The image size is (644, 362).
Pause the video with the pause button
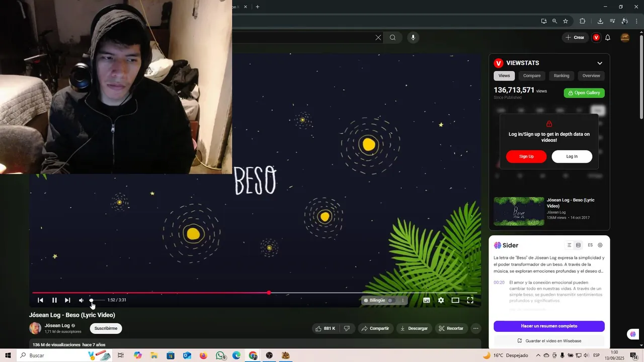tap(54, 300)
